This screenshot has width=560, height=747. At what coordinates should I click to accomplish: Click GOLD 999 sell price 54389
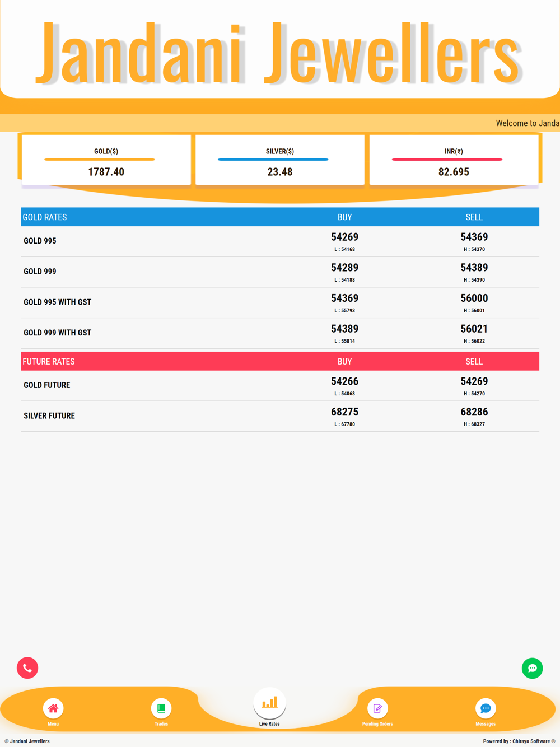click(x=474, y=268)
